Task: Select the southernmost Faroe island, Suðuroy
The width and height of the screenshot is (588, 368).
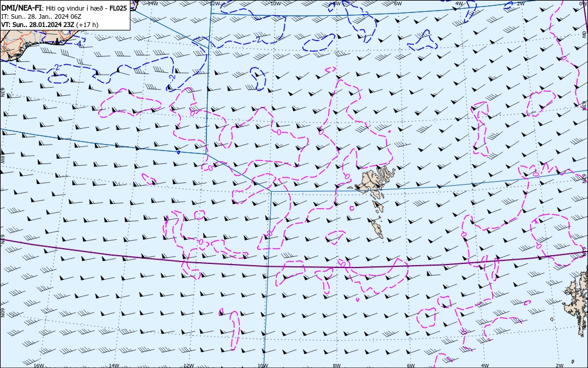Action: tap(377, 228)
